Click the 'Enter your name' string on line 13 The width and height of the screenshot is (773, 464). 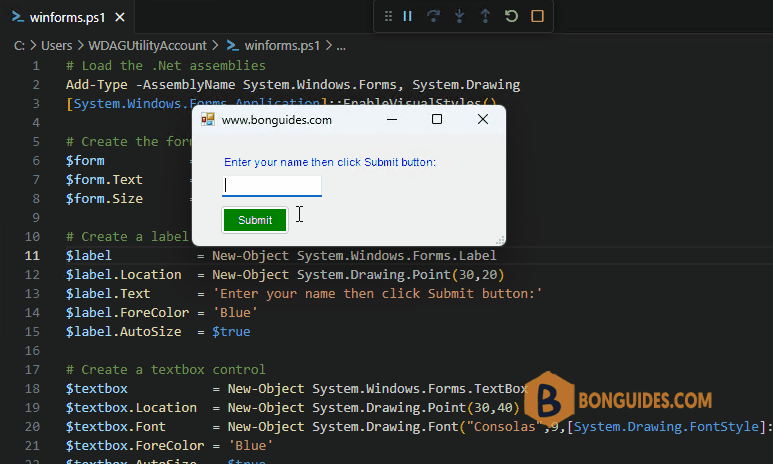pos(378,293)
